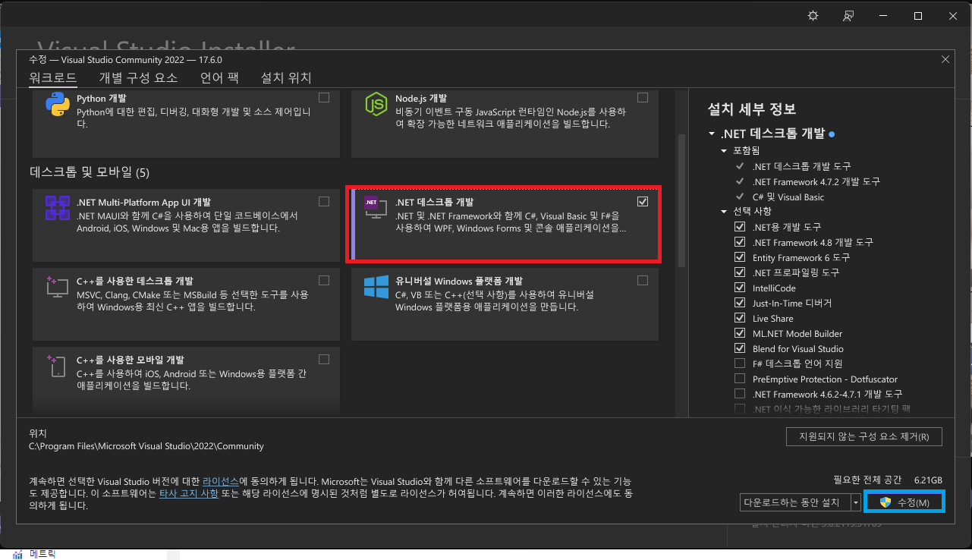Switch to the 개별 구성 요소 tab
Screen dimensions: 972x560
coord(138,77)
